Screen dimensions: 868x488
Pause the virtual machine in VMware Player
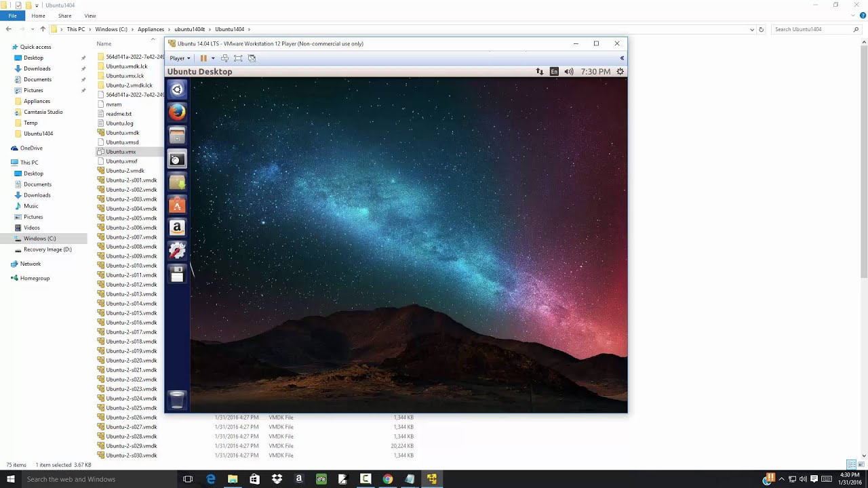(203, 58)
